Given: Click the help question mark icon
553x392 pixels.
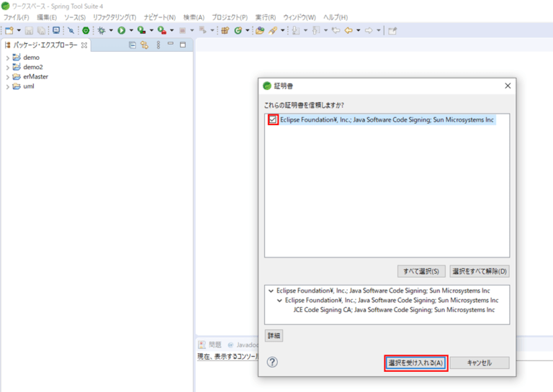Looking at the screenshot, I should (x=272, y=362).
